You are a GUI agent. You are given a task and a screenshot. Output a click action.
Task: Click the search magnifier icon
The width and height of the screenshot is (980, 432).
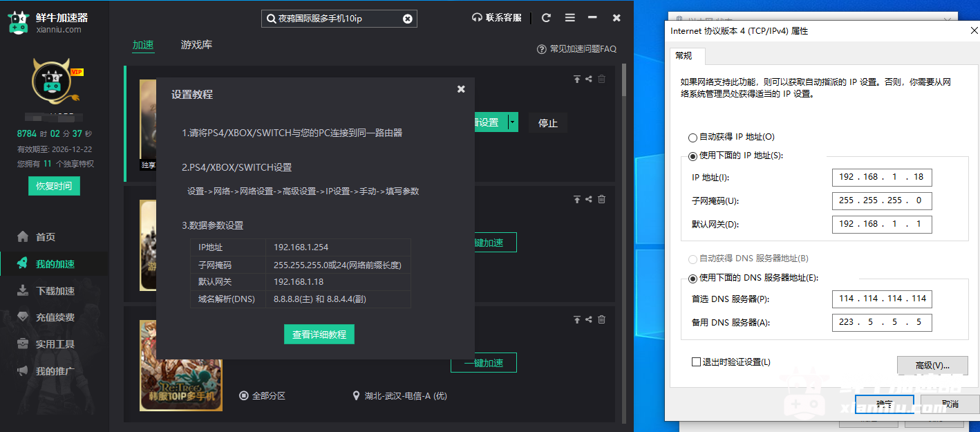point(270,19)
